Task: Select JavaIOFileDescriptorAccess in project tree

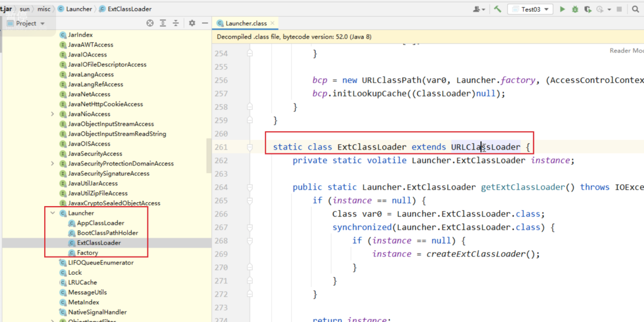Action: [x=107, y=64]
